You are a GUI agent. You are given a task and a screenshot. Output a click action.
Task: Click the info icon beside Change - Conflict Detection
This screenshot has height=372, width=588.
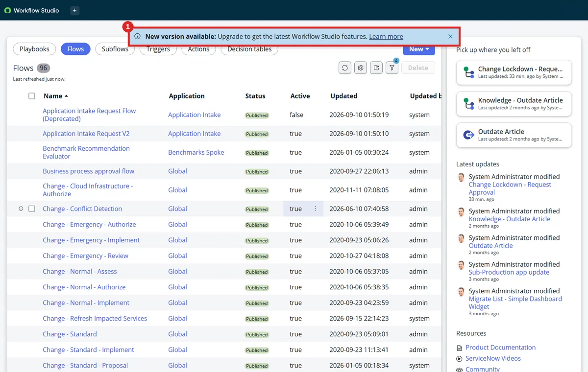click(21, 209)
